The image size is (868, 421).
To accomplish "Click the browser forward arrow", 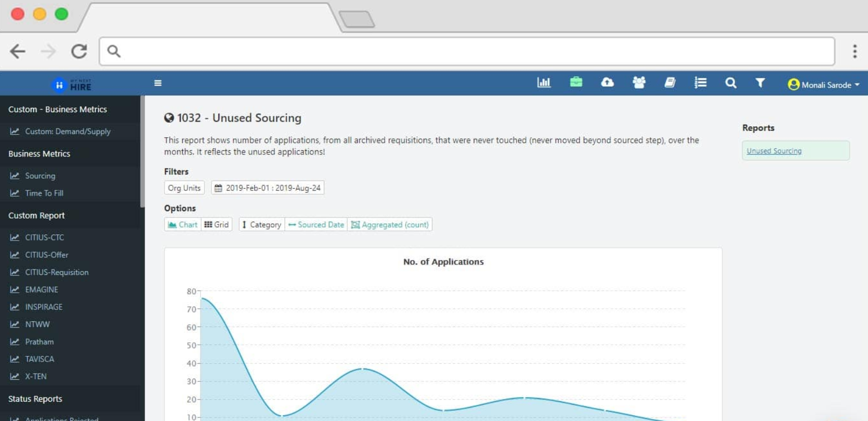I will 48,51.
